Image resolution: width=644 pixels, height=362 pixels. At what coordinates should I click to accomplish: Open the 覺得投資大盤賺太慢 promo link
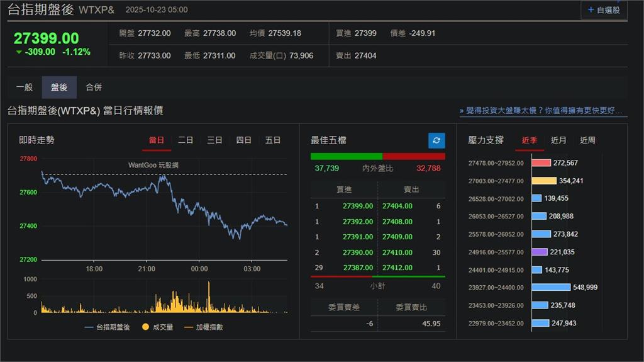tap(543, 111)
